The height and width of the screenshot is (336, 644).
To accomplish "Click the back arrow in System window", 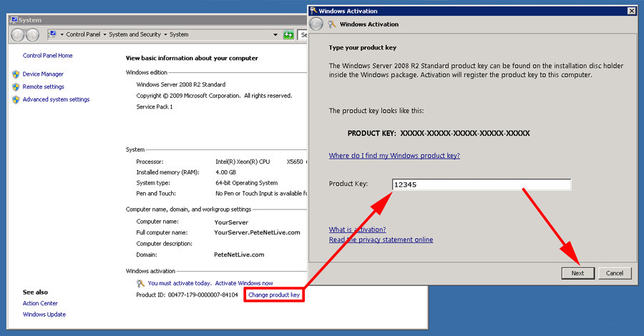I will pyautogui.click(x=19, y=34).
